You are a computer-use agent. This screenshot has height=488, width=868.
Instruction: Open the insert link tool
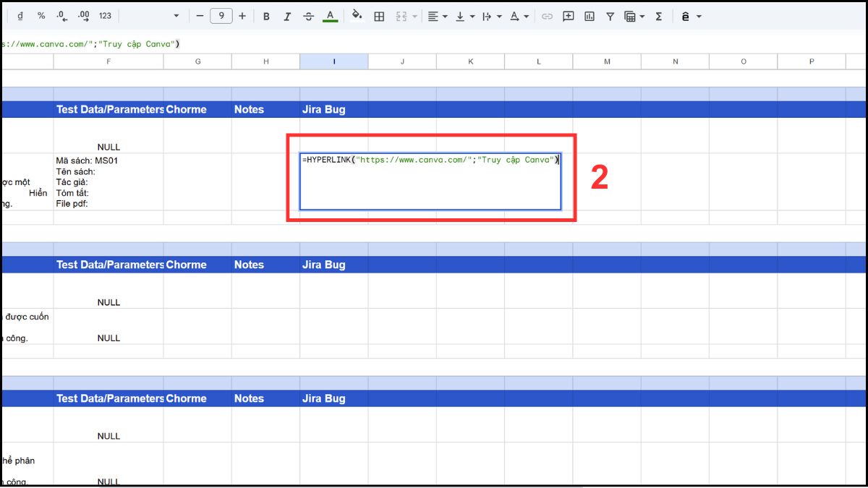[x=547, y=15]
